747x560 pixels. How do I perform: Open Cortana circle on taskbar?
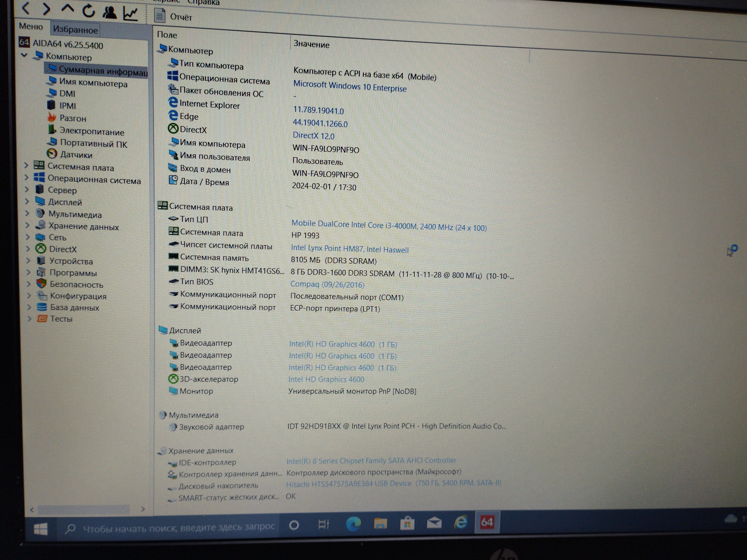pos(294,525)
